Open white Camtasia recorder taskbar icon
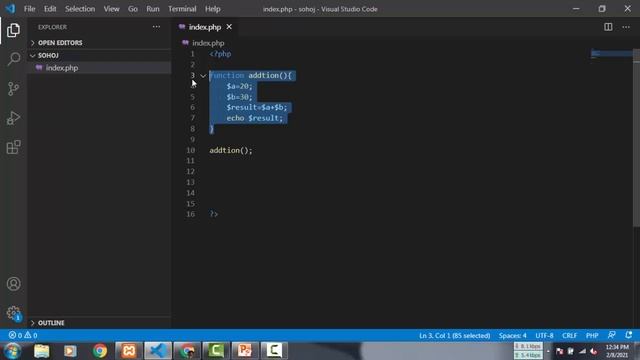This screenshot has height=360, width=640. (274, 351)
